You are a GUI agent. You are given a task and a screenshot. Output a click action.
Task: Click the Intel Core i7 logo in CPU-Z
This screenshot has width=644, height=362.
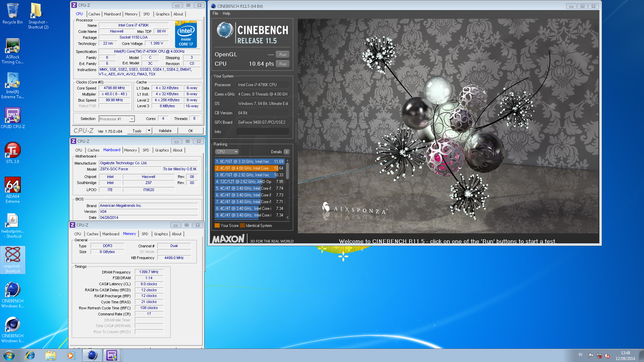click(186, 35)
